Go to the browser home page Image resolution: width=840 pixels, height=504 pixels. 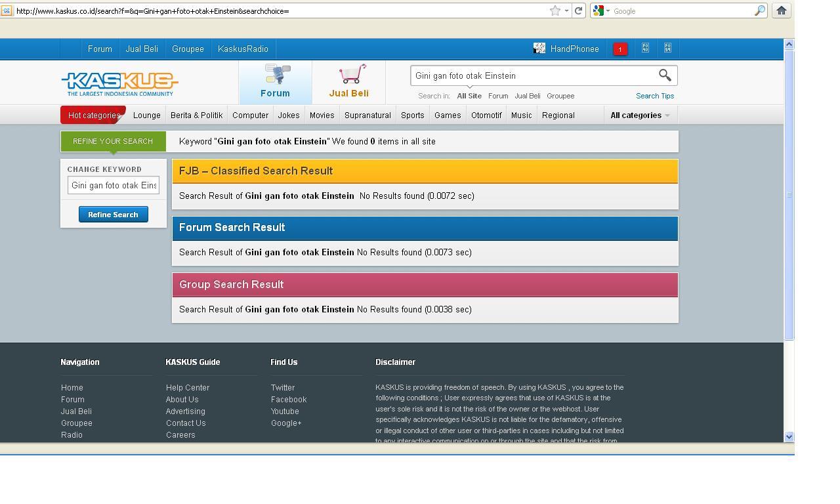tap(781, 10)
